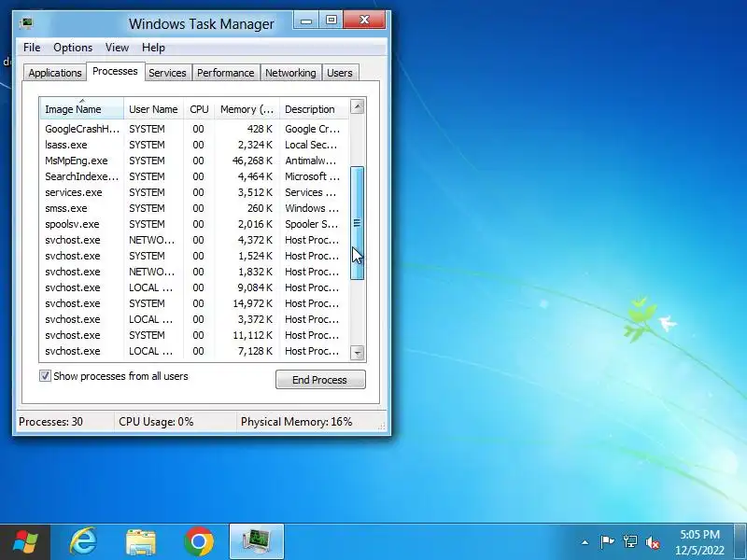747x560 pixels.
Task: Click the muted volume speaker icon
Action: tap(653, 542)
